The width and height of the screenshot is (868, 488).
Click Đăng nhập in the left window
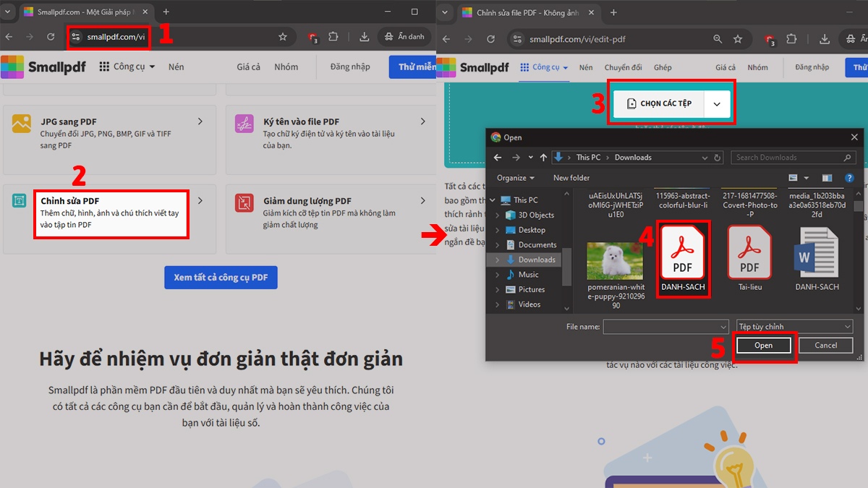pos(350,67)
